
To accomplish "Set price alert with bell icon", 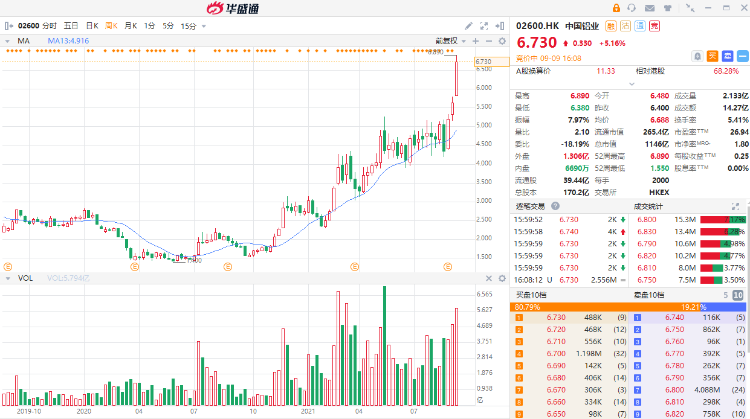I will click(697, 56).
